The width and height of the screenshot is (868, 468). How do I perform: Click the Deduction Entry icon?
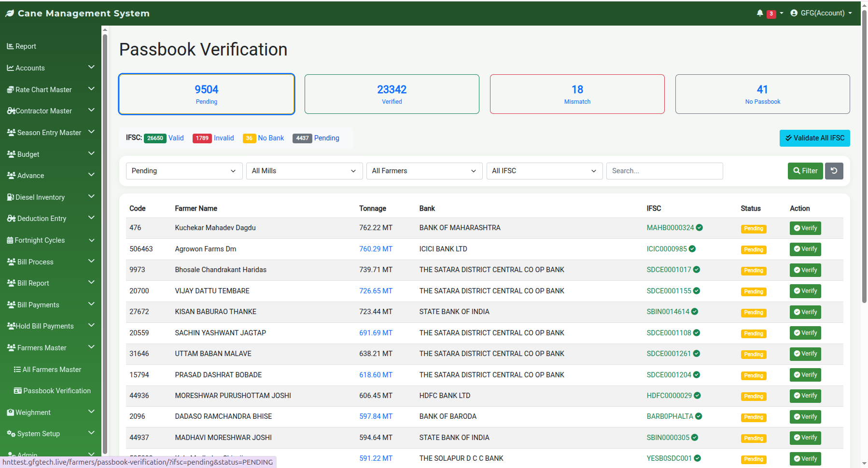point(11,219)
